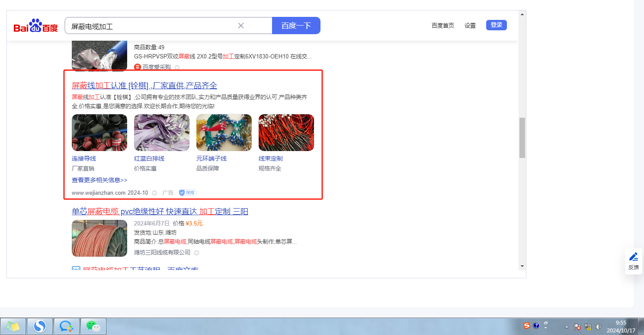Open WeChat from the taskbar
The height and width of the screenshot is (335, 644).
[x=93, y=326]
